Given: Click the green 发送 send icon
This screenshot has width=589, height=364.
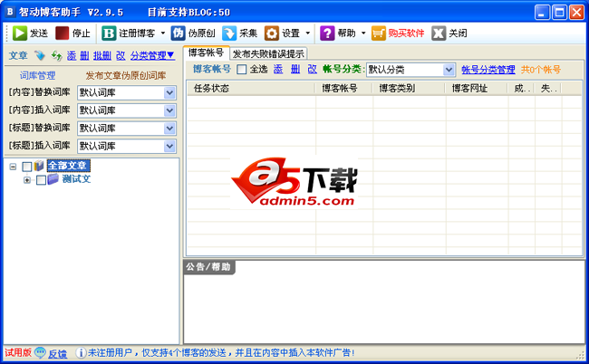Looking at the screenshot, I should tap(20, 33).
